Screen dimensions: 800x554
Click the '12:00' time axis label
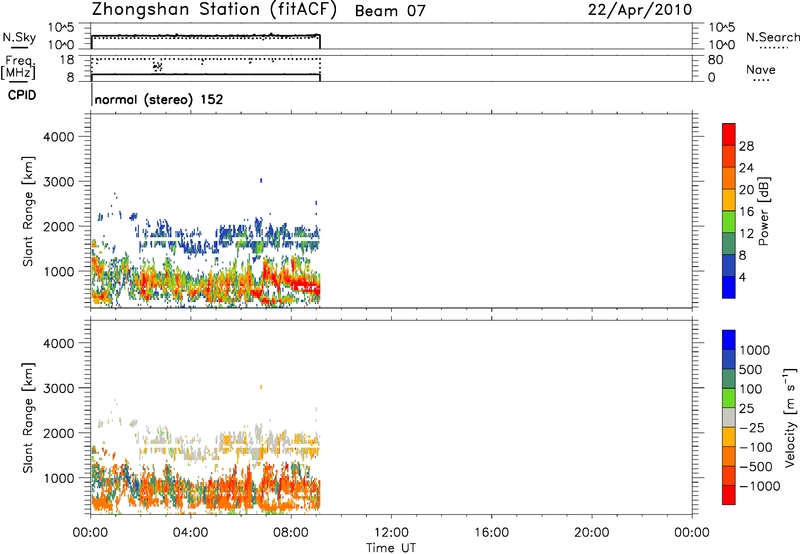[x=391, y=533]
